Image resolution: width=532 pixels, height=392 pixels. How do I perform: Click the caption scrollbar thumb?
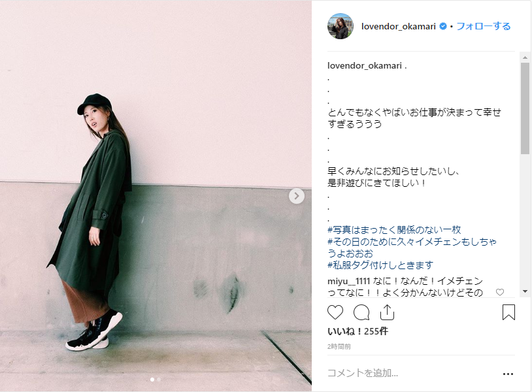[x=525, y=108]
